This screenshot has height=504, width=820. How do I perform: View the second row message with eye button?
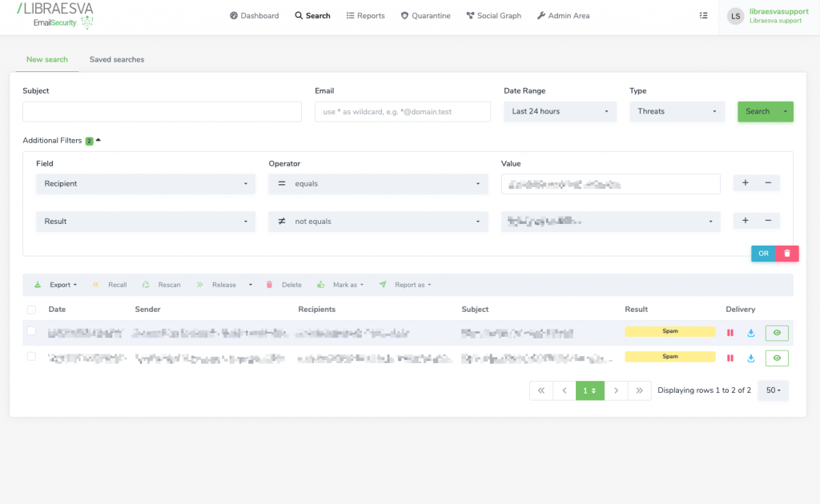[777, 358]
